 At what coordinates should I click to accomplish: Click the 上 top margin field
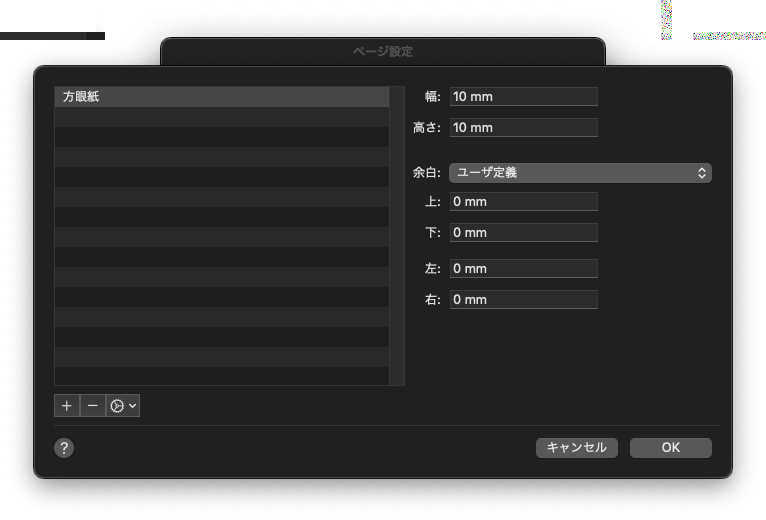point(524,201)
